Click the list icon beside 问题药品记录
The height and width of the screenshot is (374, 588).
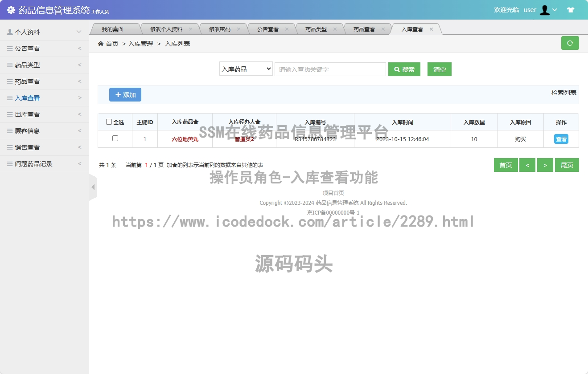[10, 164]
